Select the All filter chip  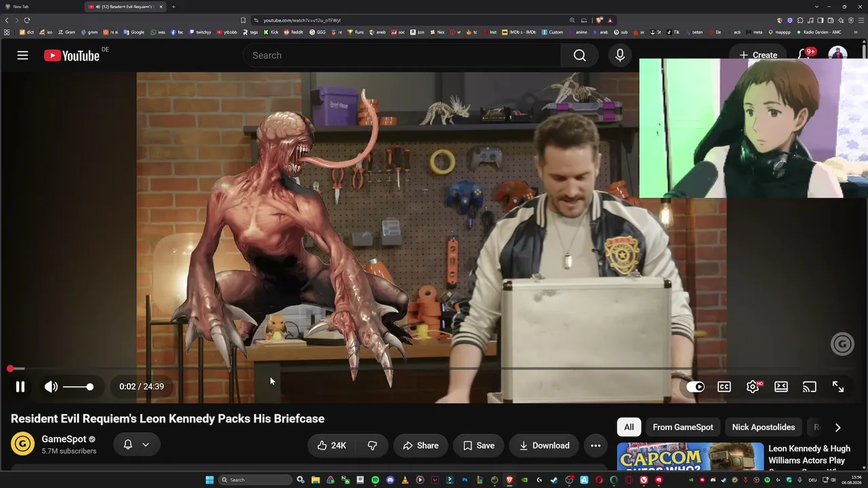pyautogui.click(x=629, y=427)
